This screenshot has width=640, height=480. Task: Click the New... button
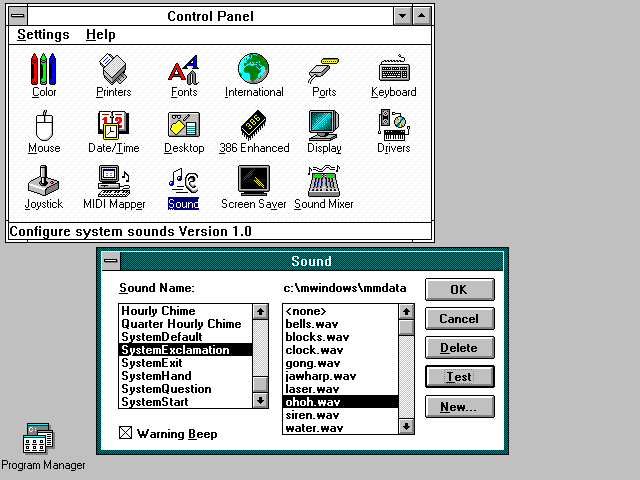tap(459, 406)
